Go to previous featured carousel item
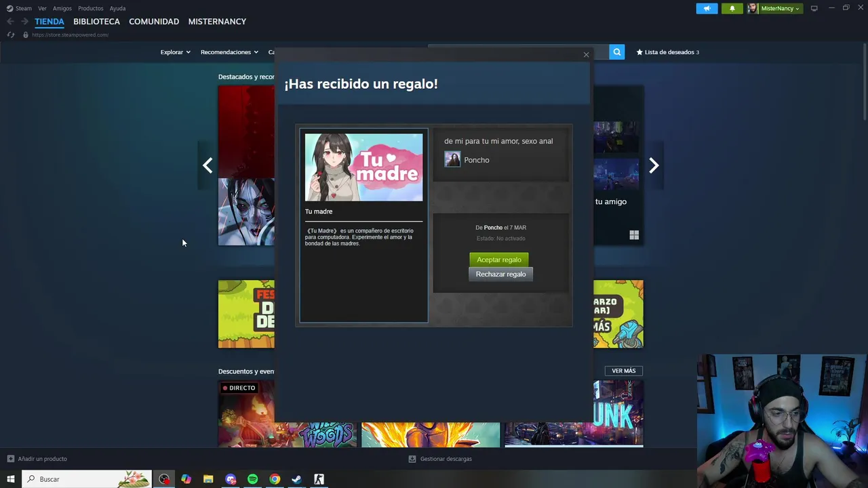Viewport: 868px width, 488px height. [x=208, y=165]
